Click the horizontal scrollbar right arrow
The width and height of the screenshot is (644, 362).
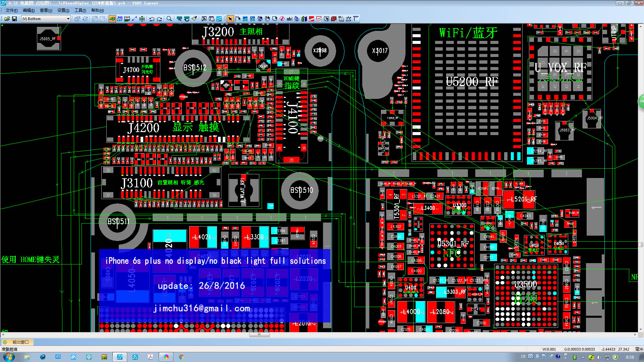tap(635, 335)
